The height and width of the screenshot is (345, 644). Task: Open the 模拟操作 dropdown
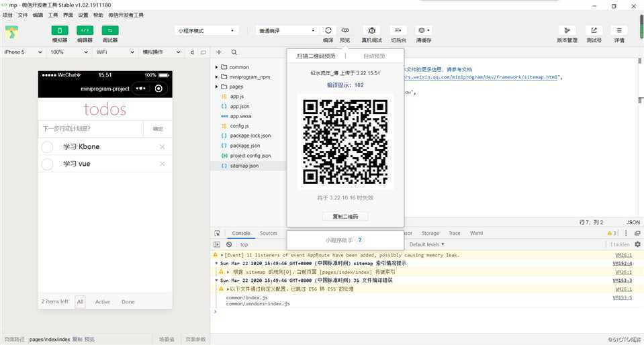click(x=161, y=52)
